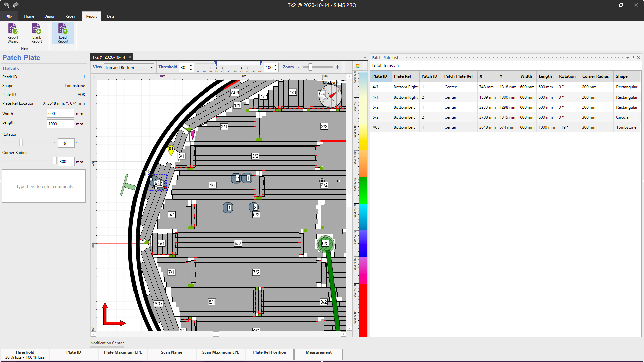Click the zoom in plus icon
The height and width of the screenshot is (362, 644).
(x=337, y=67)
